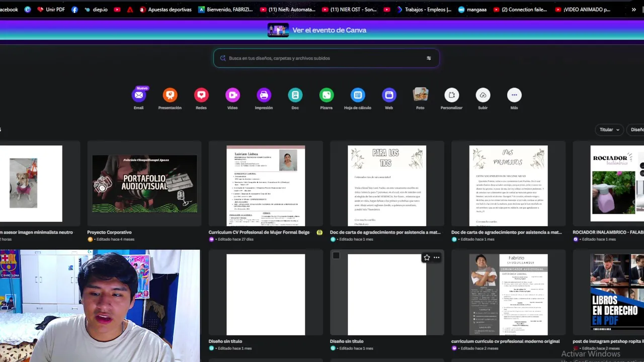Viewport: 644px width, 362px height.
Task: Create a new Presentación design
Action: (170, 95)
